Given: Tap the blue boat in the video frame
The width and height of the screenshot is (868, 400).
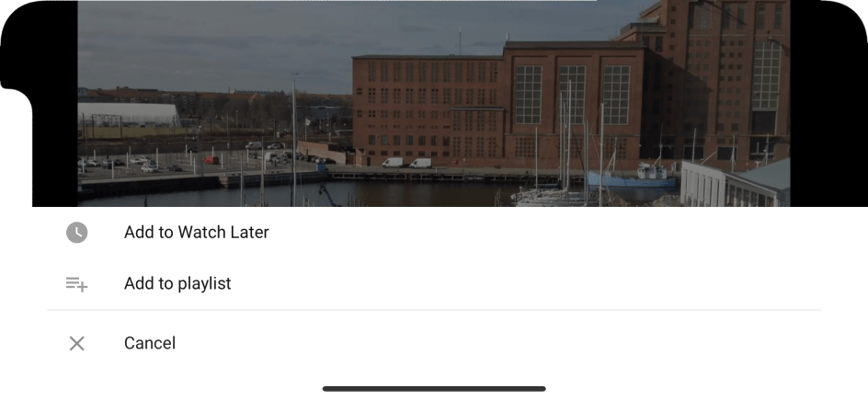Looking at the screenshot, I should pyautogui.click(x=633, y=180).
